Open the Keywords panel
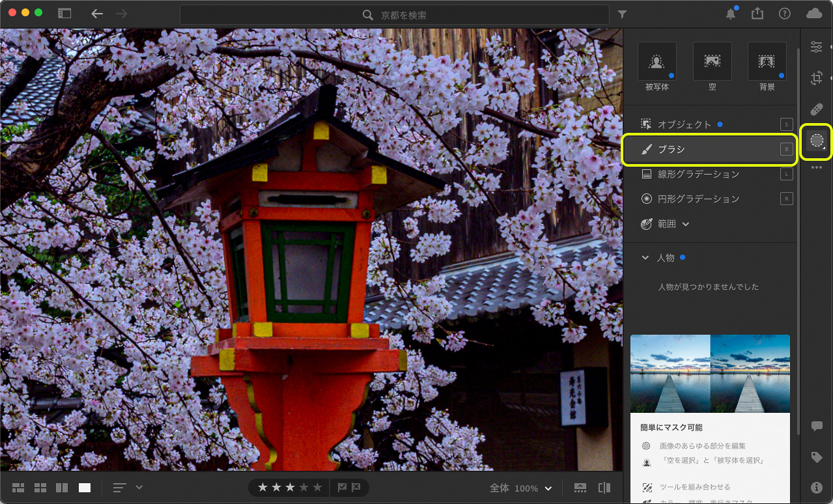 coord(816,456)
